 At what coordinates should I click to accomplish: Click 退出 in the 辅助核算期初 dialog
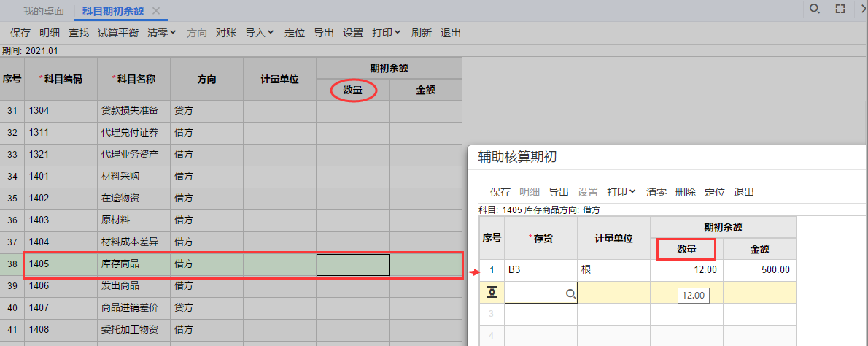click(744, 192)
